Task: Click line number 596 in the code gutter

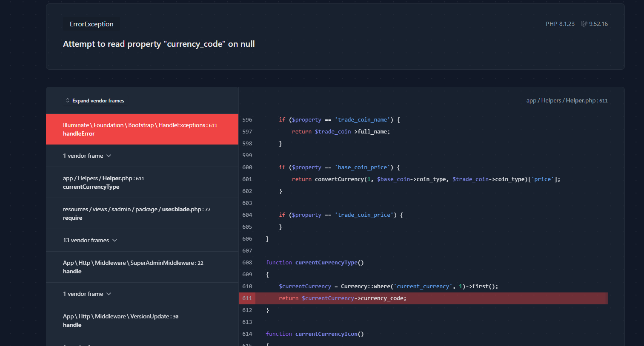Action: (x=247, y=120)
